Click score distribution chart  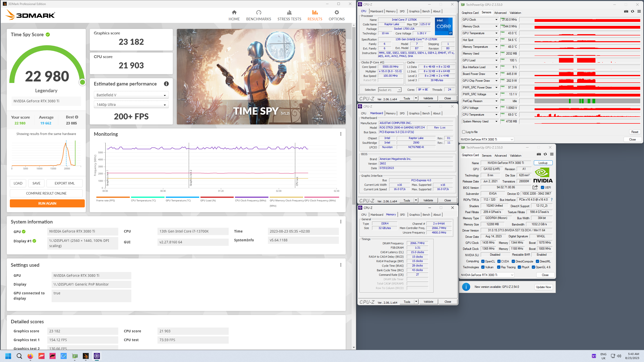[46, 155]
